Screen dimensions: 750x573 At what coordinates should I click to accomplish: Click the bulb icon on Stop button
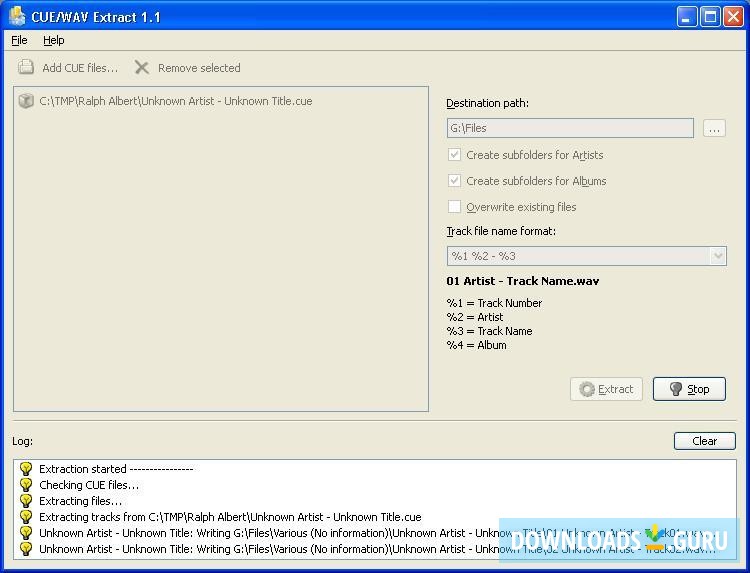[675, 389]
